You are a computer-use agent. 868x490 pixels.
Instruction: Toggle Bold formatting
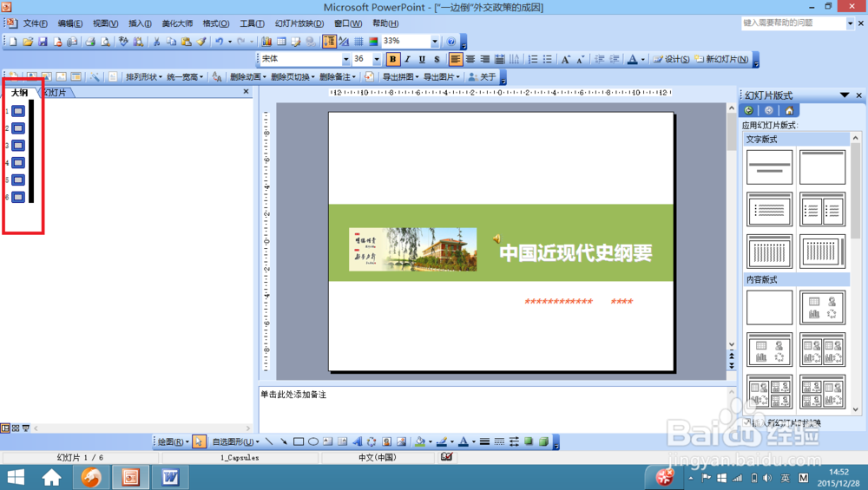tap(393, 59)
